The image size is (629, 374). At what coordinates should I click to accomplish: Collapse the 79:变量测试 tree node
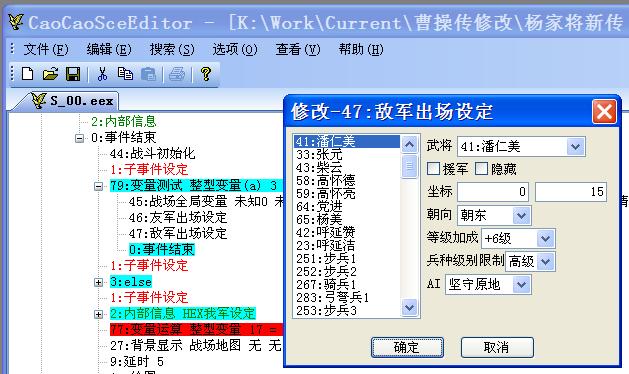[x=98, y=186]
